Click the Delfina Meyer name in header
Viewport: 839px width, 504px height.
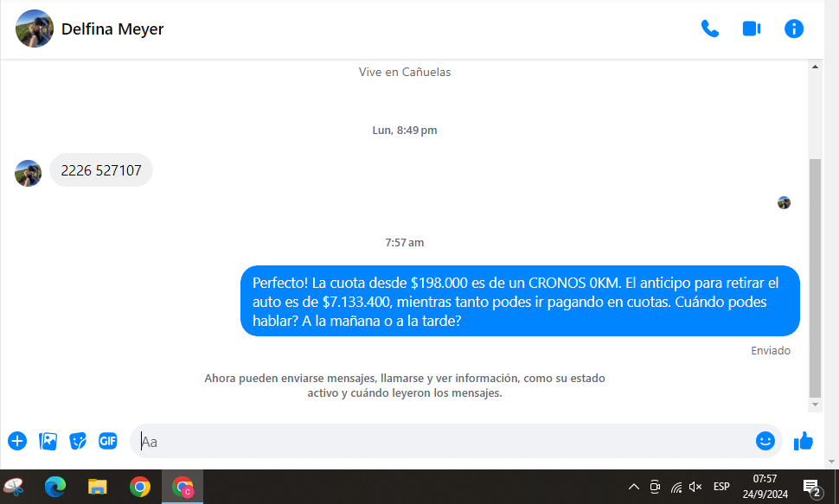[112, 29]
